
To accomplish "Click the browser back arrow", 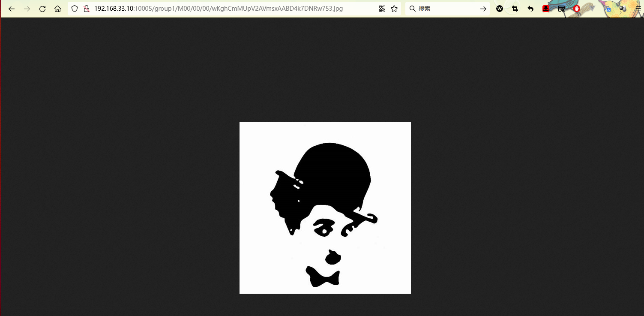I will click(x=12, y=9).
